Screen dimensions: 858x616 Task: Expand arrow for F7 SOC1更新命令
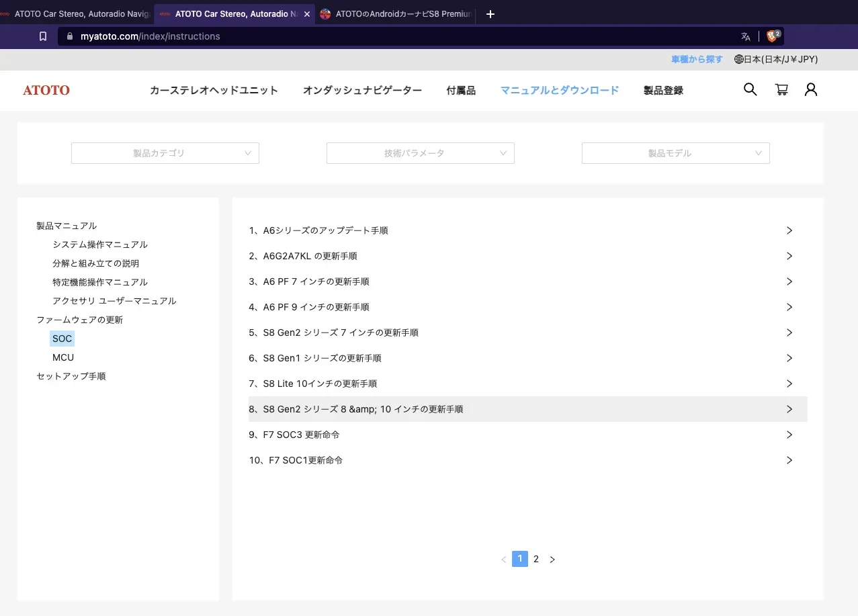[x=789, y=460]
